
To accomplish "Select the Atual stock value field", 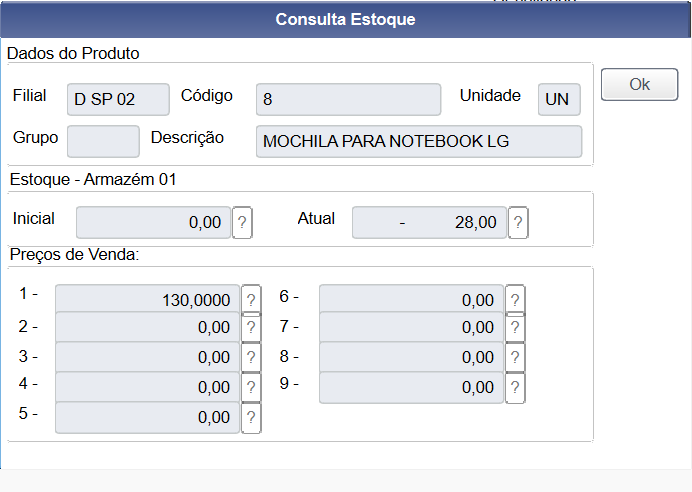I will click(x=428, y=222).
